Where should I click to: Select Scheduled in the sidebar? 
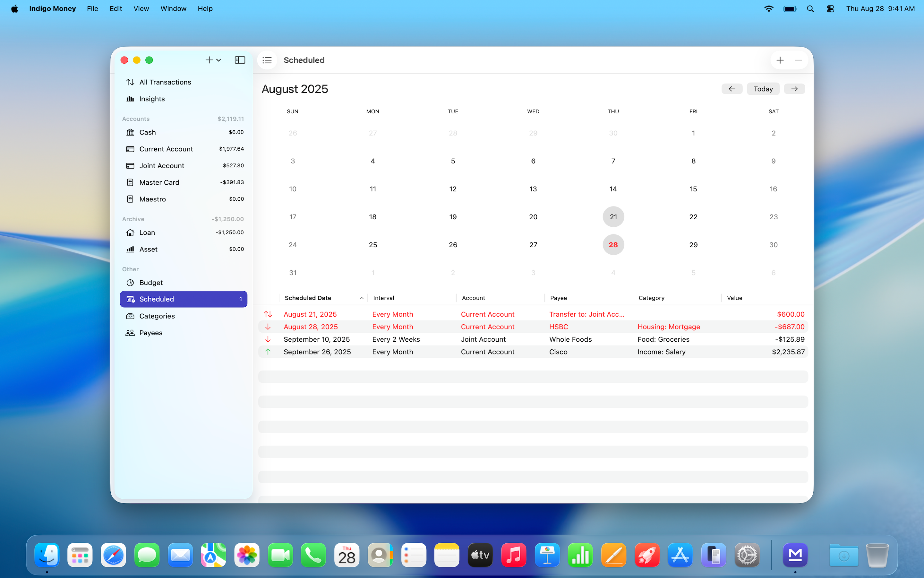pyautogui.click(x=183, y=299)
